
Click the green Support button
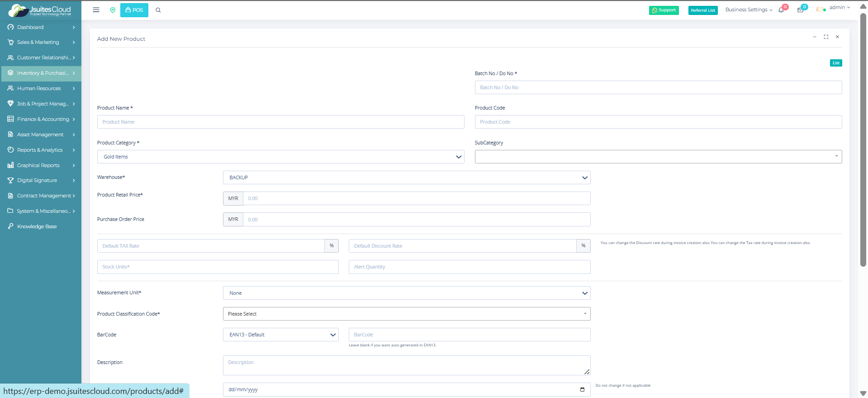[x=664, y=10]
